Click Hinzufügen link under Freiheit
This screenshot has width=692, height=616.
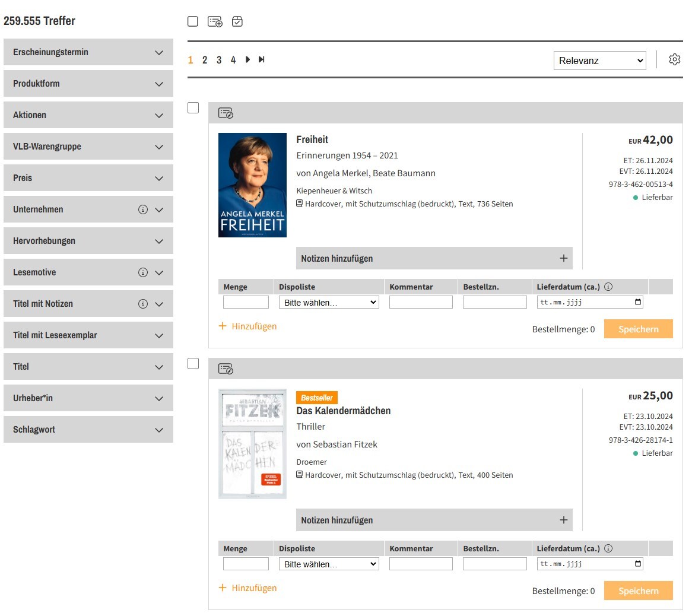(x=247, y=326)
